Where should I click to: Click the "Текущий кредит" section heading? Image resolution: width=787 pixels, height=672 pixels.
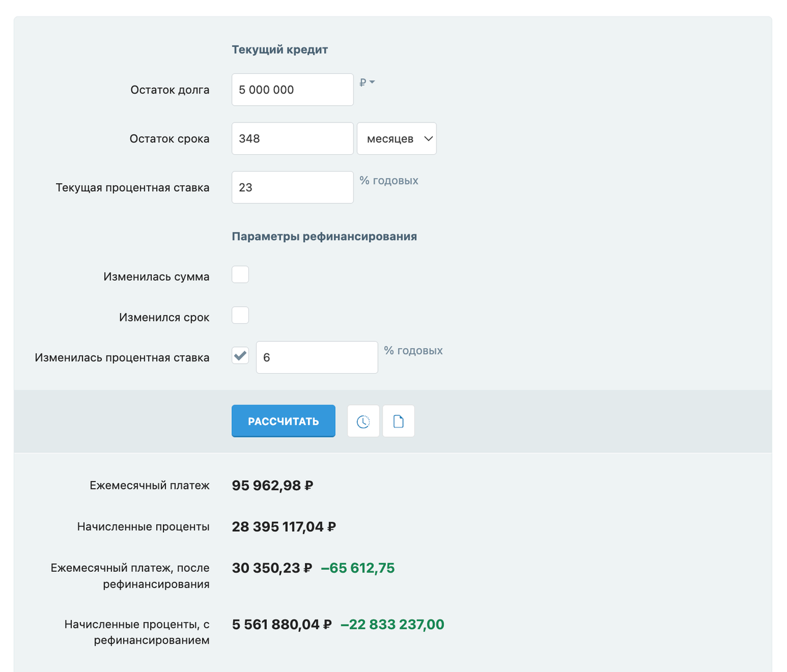[280, 50]
